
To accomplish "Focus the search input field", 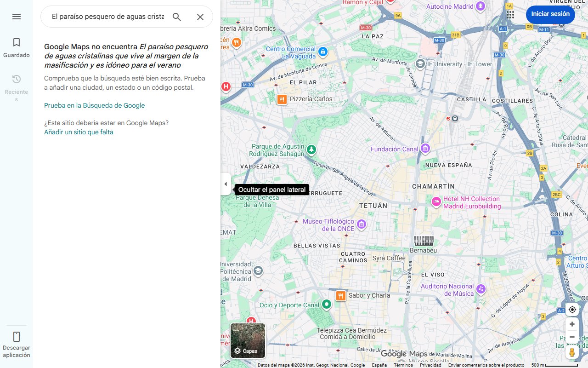I will [x=107, y=17].
